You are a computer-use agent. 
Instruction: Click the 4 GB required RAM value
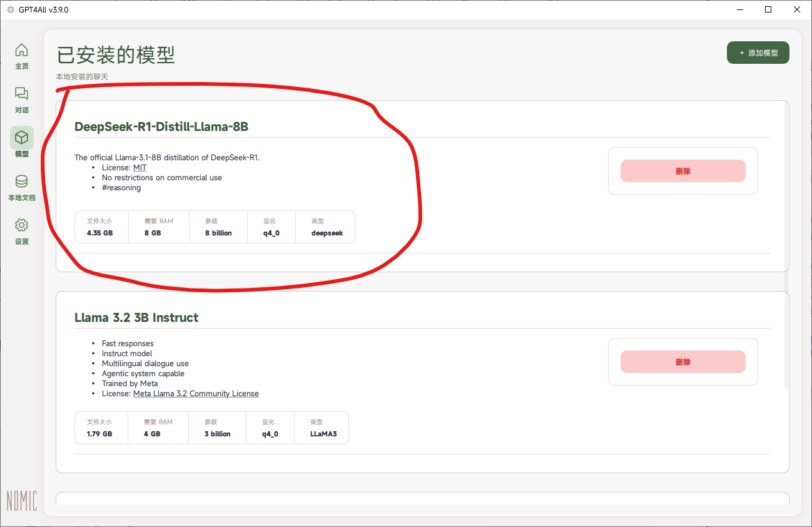[x=152, y=434]
